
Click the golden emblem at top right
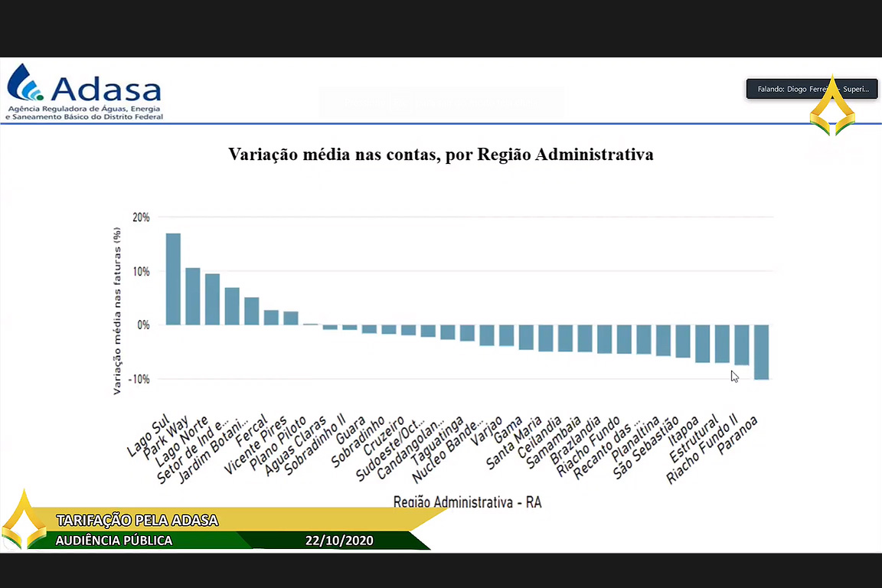[x=833, y=109]
